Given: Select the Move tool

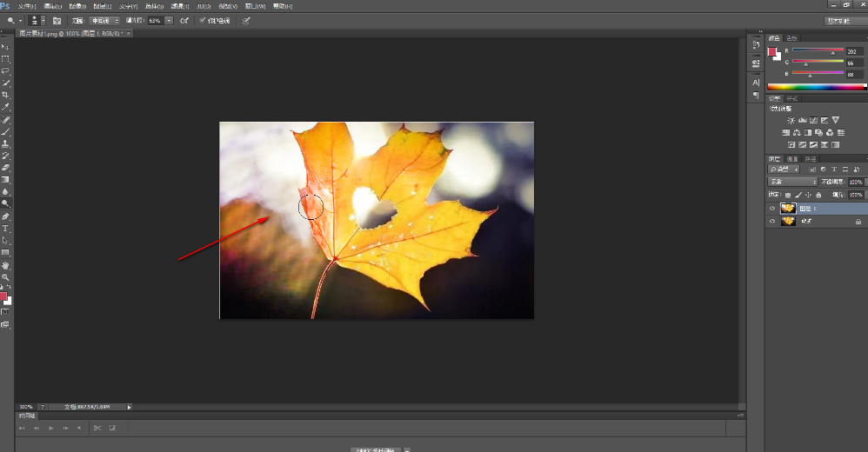Looking at the screenshot, I should tap(5, 46).
